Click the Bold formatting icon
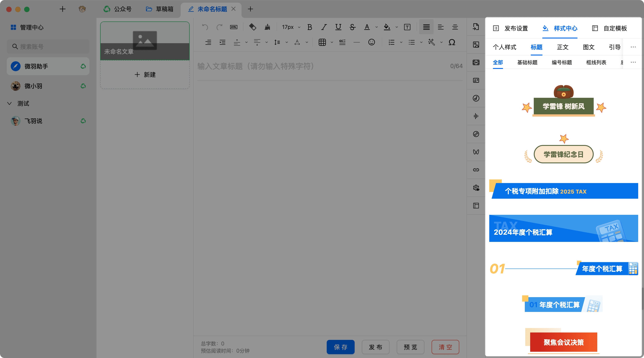This screenshot has width=644, height=358. tap(309, 27)
